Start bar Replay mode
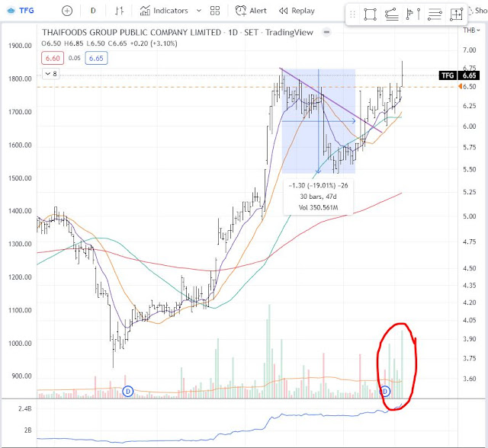Screen dimensions: 488x448 [297, 11]
